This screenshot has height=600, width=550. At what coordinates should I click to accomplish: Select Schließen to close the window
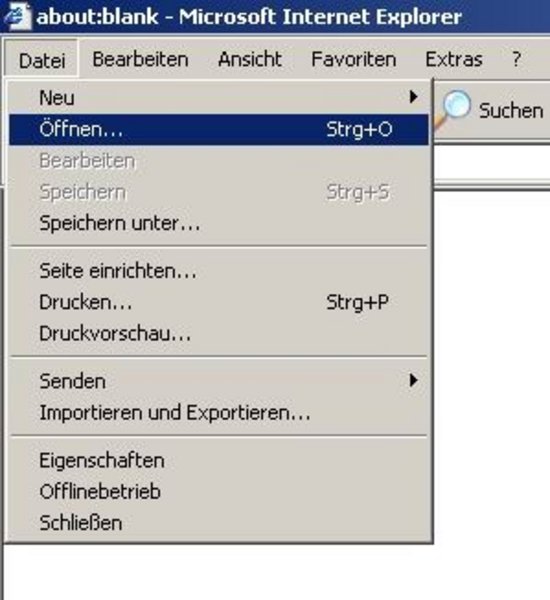tap(219, 523)
